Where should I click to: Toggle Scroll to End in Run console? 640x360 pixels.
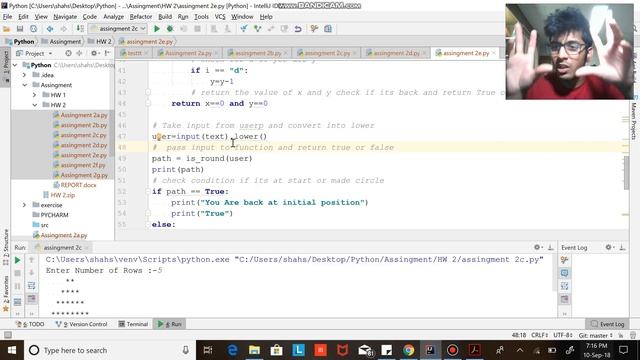point(31,299)
